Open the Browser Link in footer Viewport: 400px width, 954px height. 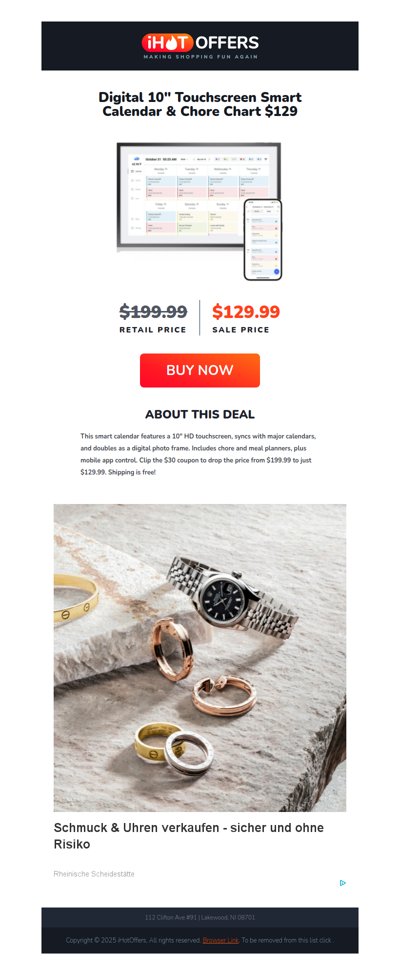220,940
